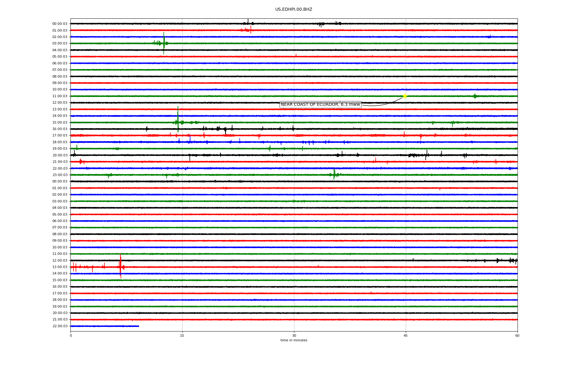Select the yellow star earthquake marker

405,96
